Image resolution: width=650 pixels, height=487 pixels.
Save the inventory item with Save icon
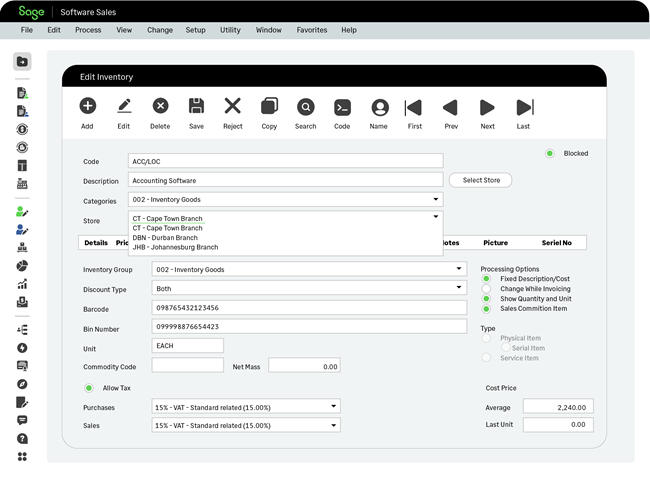click(x=196, y=107)
